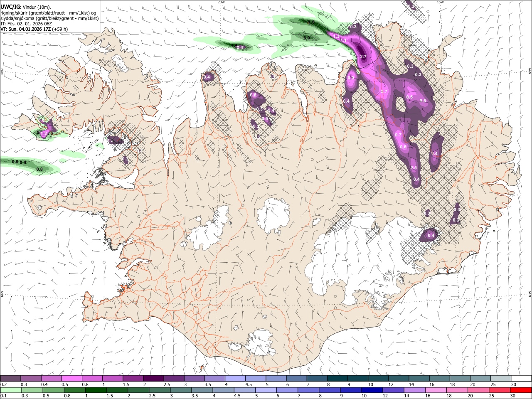Pick the dark teal swatch labeled 8, upper legend
532x399 pixels.
pyautogui.click(x=337, y=379)
